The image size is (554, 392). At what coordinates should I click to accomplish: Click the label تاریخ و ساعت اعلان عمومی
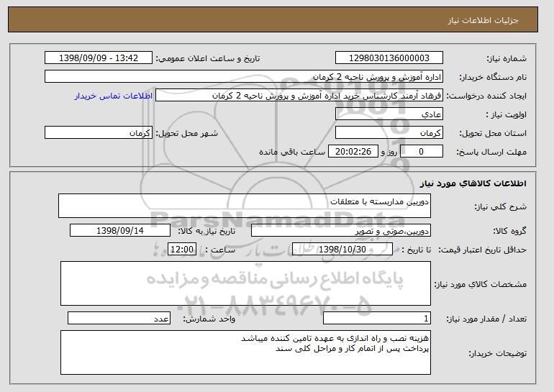point(208,58)
